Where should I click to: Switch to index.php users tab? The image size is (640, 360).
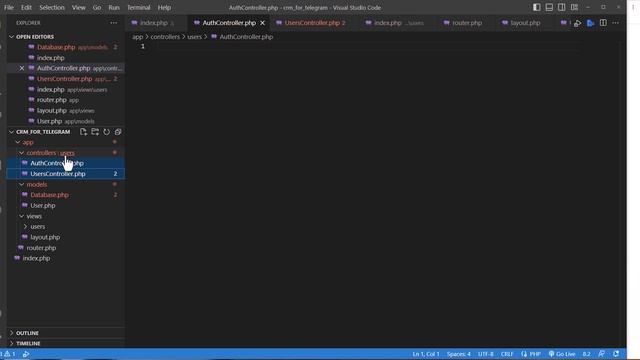pyautogui.click(x=394, y=23)
